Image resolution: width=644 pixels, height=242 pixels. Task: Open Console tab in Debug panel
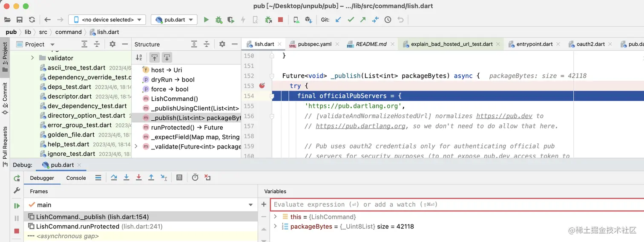coord(76,178)
